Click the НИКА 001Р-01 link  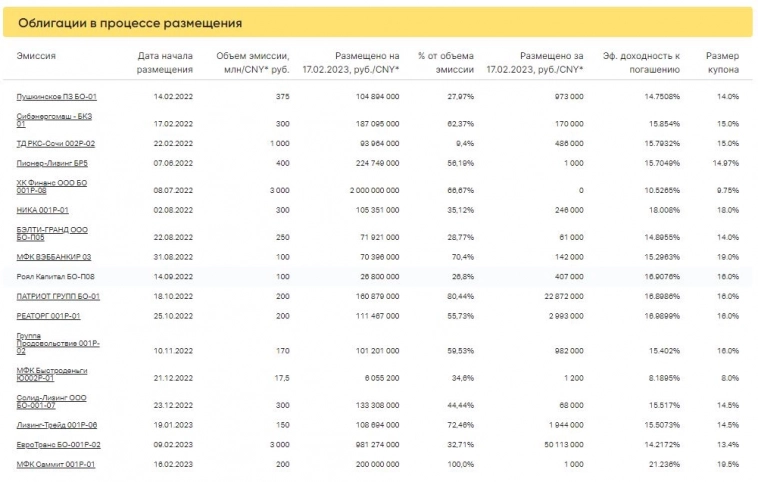click(43, 211)
